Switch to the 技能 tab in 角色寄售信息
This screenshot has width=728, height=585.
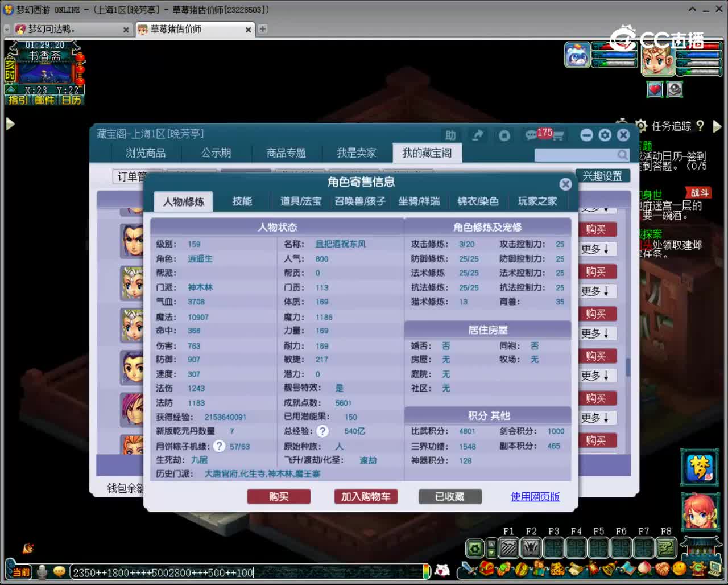tap(243, 201)
